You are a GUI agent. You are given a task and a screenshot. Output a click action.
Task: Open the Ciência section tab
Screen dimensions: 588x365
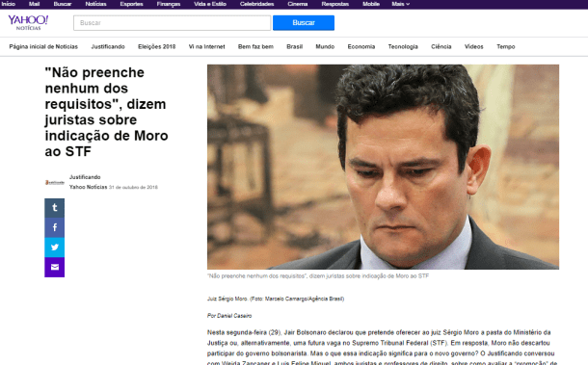441,47
